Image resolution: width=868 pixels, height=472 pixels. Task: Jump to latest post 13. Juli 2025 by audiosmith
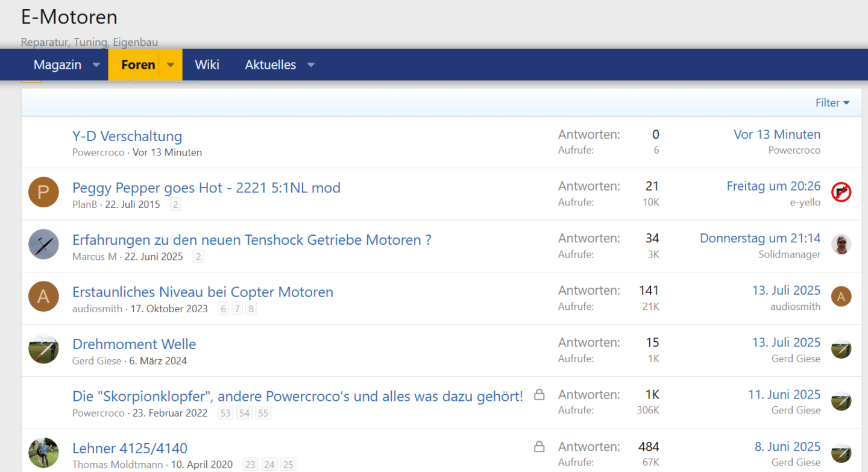point(786,291)
